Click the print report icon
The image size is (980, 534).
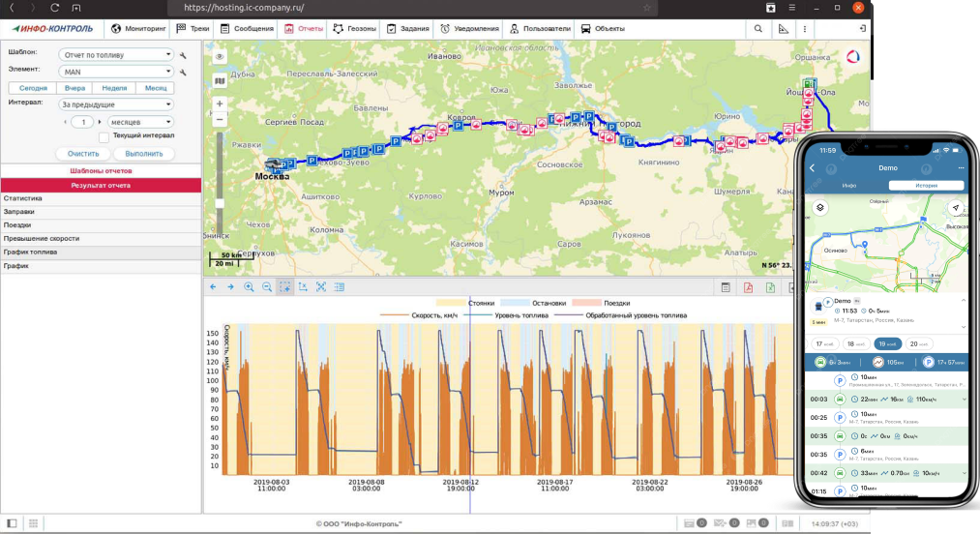pyautogui.click(x=726, y=287)
